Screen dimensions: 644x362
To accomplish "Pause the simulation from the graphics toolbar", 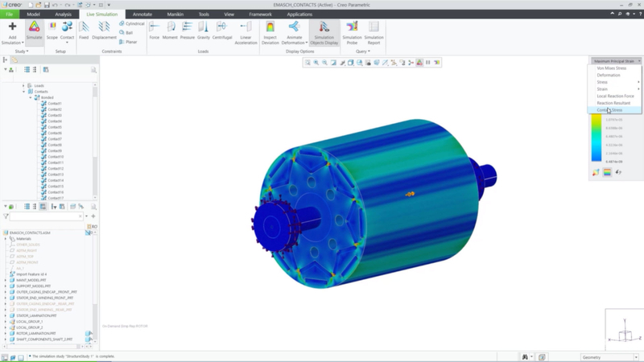I will tap(428, 62).
